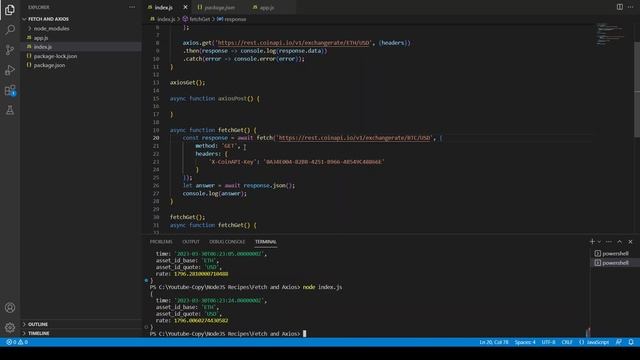The height and width of the screenshot is (360, 640).
Task: Click the editor minimap preview
Action: [x=611, y=35]
